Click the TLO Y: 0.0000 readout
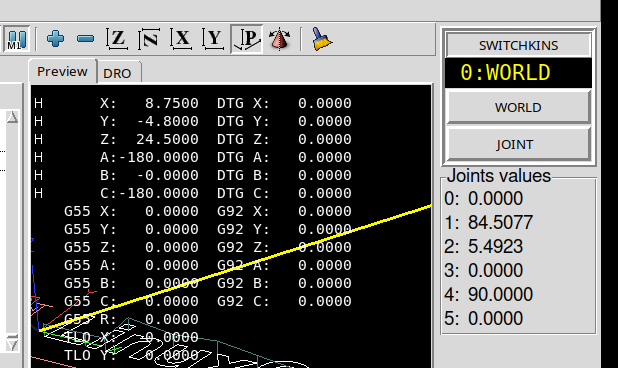 click(x=131, y=355)
